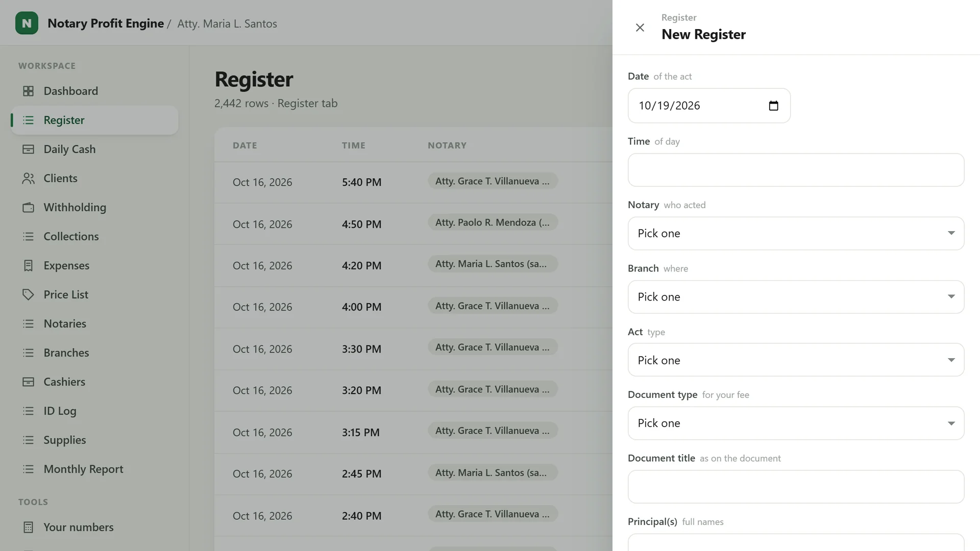The image size is (980, 551).
Task: Open the Monthly Report page
Action: click(94, 469)
